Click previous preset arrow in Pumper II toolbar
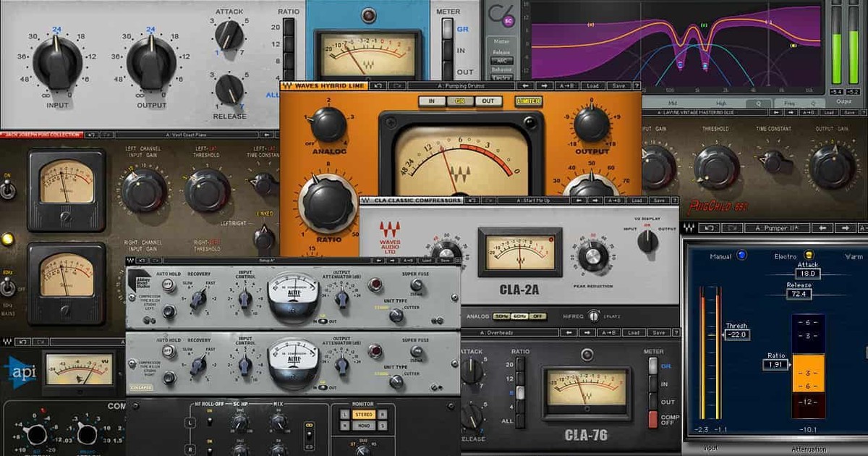Screen dimensions: 868x456 (822, 228)
